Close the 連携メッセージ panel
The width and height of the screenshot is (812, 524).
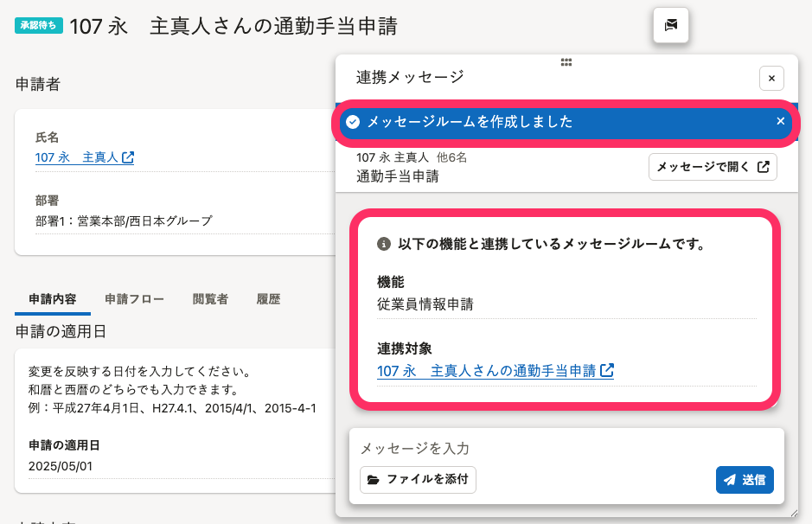click(771, 78)
